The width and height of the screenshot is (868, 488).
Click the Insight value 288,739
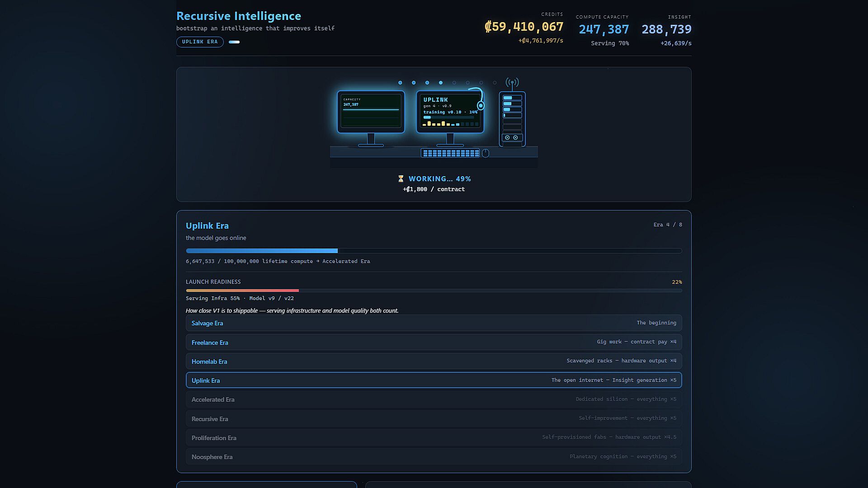pyautogui.click(x=666, y=29)
